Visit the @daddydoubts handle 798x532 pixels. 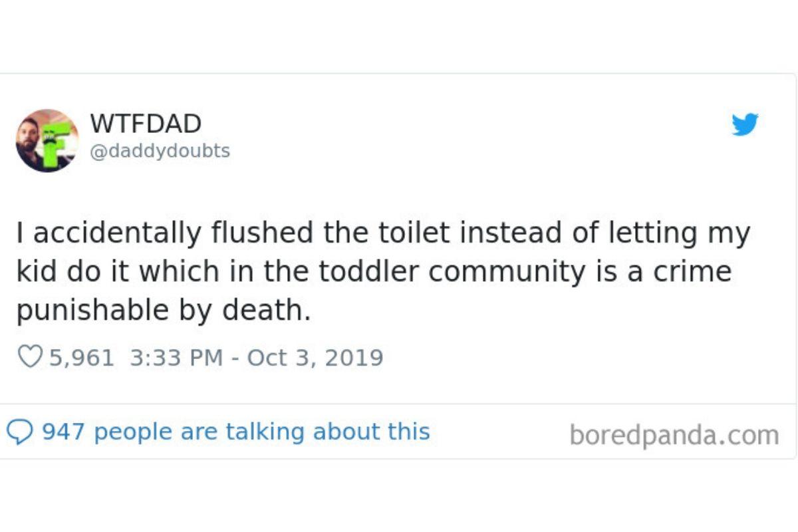click(160, 152)
